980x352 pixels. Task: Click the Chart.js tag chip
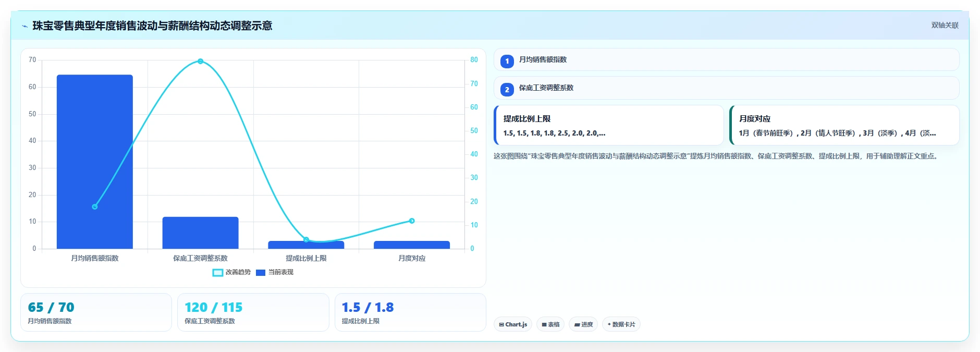pos(513,324)
